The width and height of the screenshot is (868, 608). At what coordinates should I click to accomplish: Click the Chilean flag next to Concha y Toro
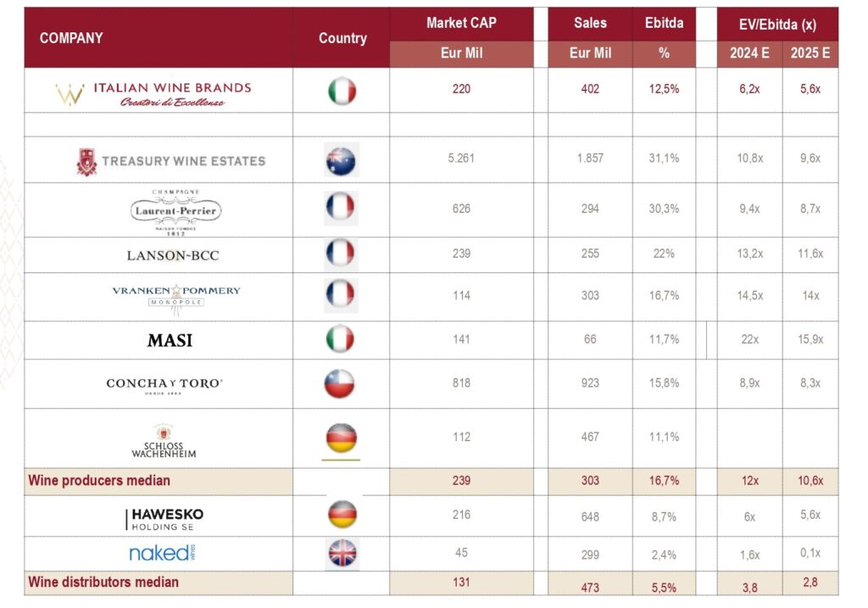point(339,384)
